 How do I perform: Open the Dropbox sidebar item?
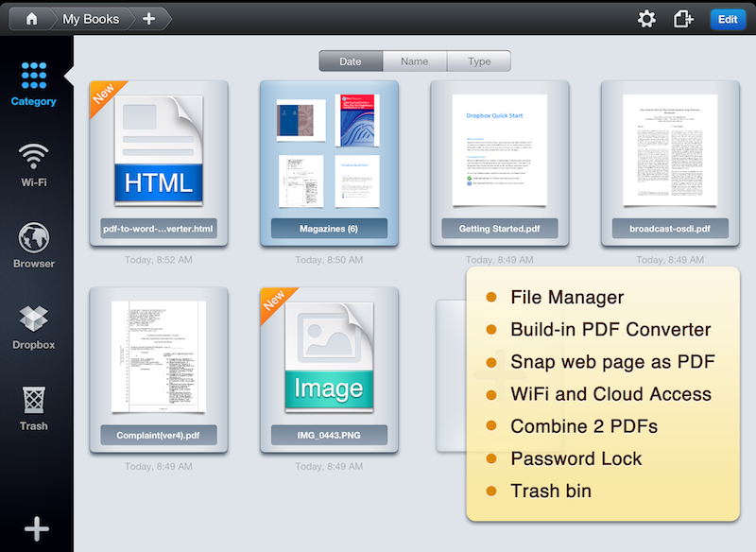(34, 327)
